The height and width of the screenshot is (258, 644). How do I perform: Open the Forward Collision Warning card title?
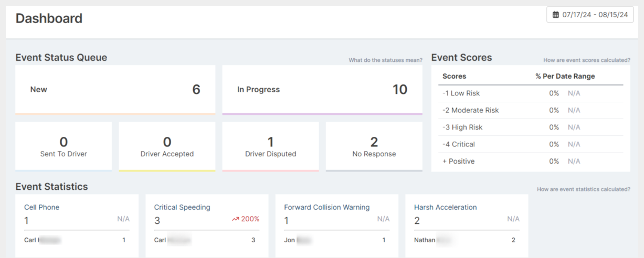tap(327, 207)
